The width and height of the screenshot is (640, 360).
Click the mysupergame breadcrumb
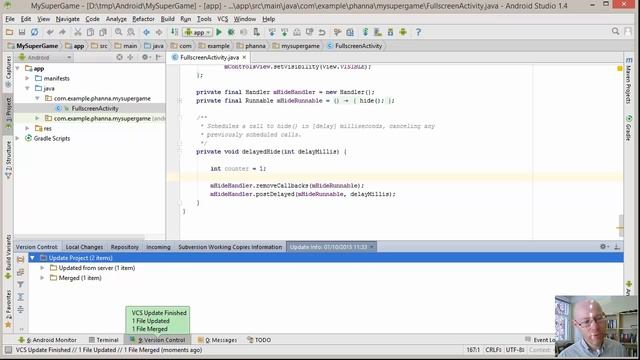click(300, 46)
